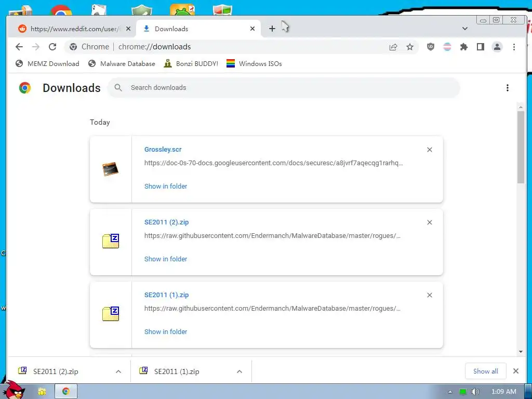Viewport: 532px width, 399px height.
Task: Click the vertical scrollbar thumb
Action: click(521, 147)
